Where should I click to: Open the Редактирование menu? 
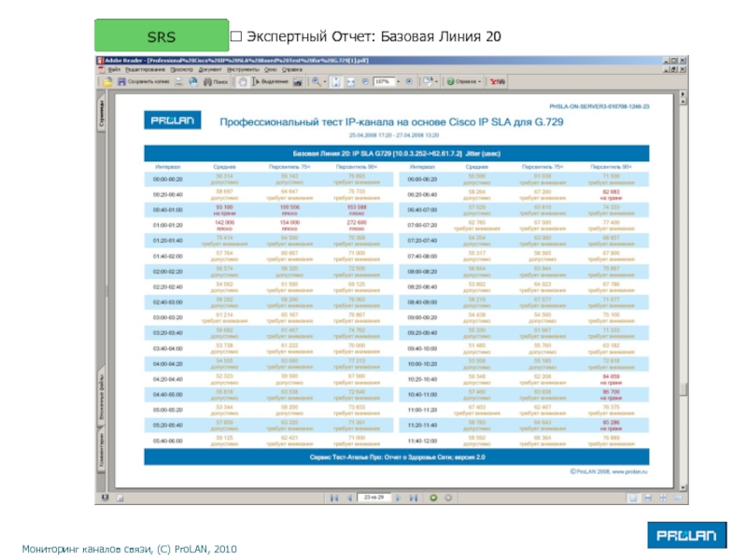click(146, 69)
